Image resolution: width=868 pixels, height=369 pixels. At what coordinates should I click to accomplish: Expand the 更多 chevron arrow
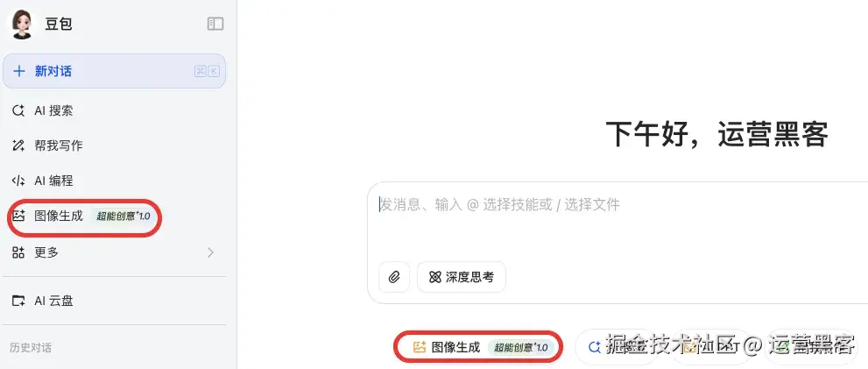(x=210, y=252)
